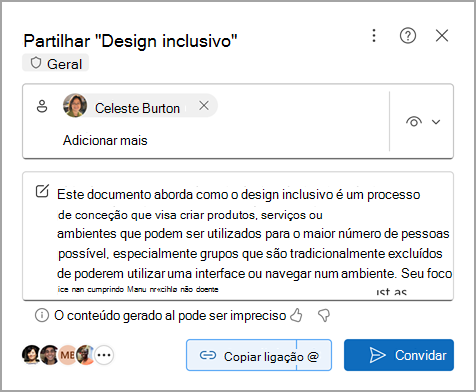This screenshot has height=392, width=476.
Task: Expand the permission chevron dropdown
Action: 436,122
